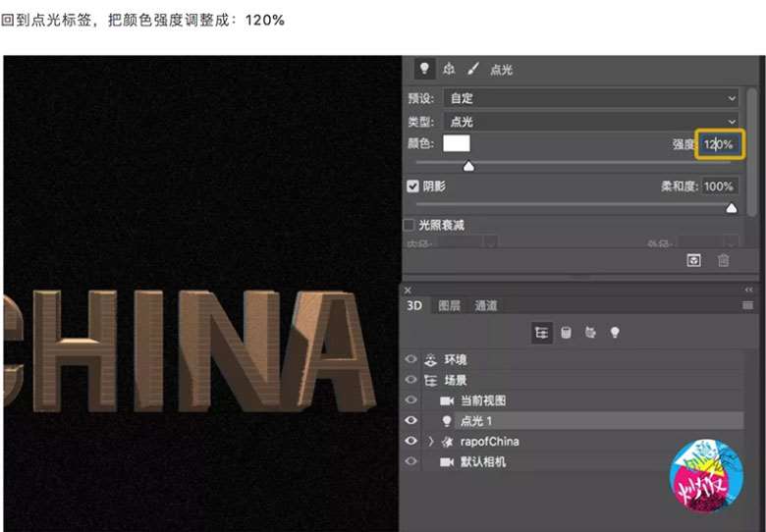766x532 pixels.
Task: Toggle visibility eye for 当前视图
Action: 410,399
